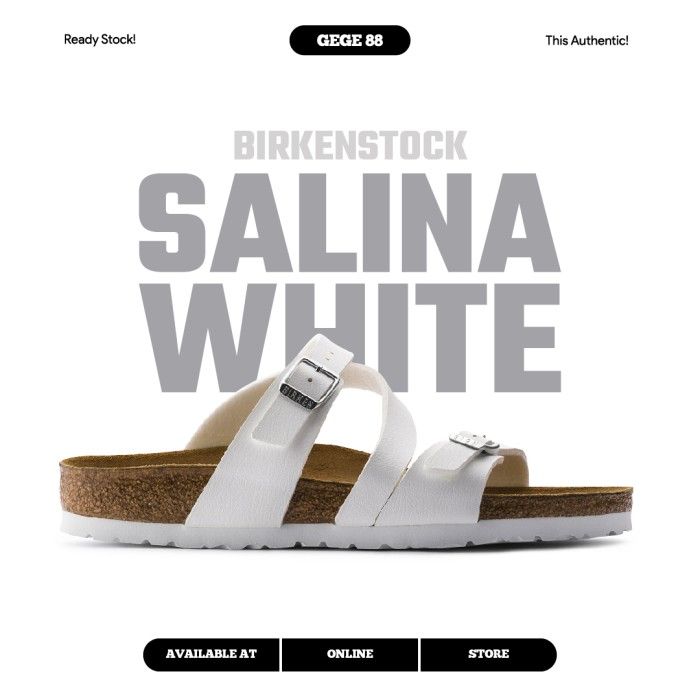This screenshot has width=700, height=700.
Task: Click the large silver buckle on upper strap
Action: pyautogui.click(x=309, y=384)
